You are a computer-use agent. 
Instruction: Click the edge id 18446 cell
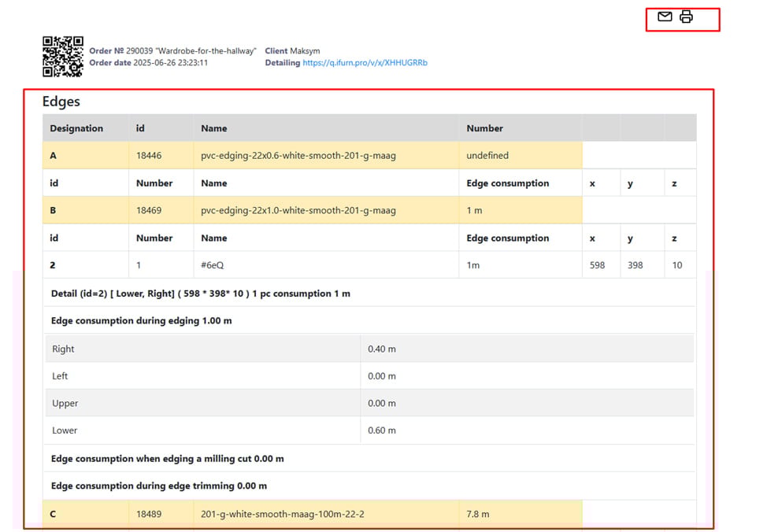149,156
